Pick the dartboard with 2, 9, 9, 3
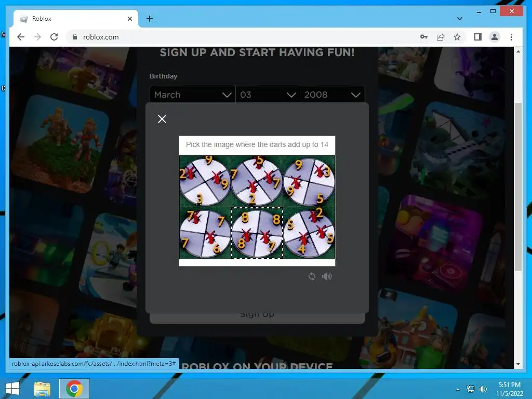 [205, 181]
